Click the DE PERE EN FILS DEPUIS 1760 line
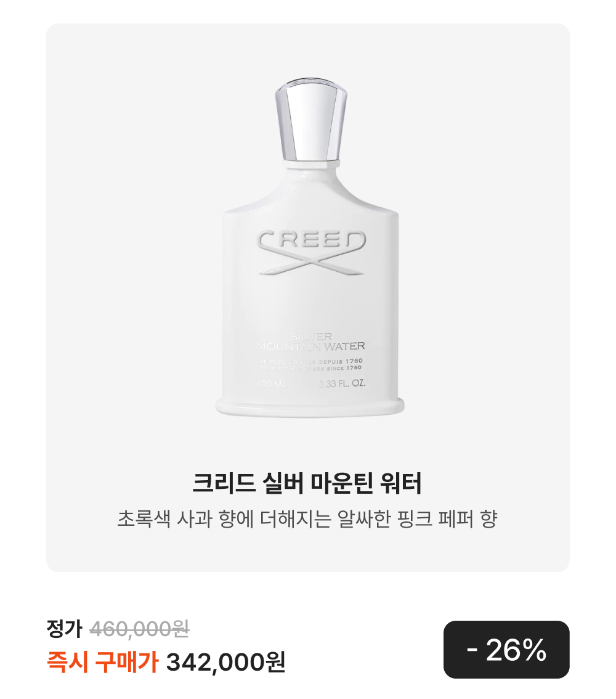 click(x=311, y=361)
